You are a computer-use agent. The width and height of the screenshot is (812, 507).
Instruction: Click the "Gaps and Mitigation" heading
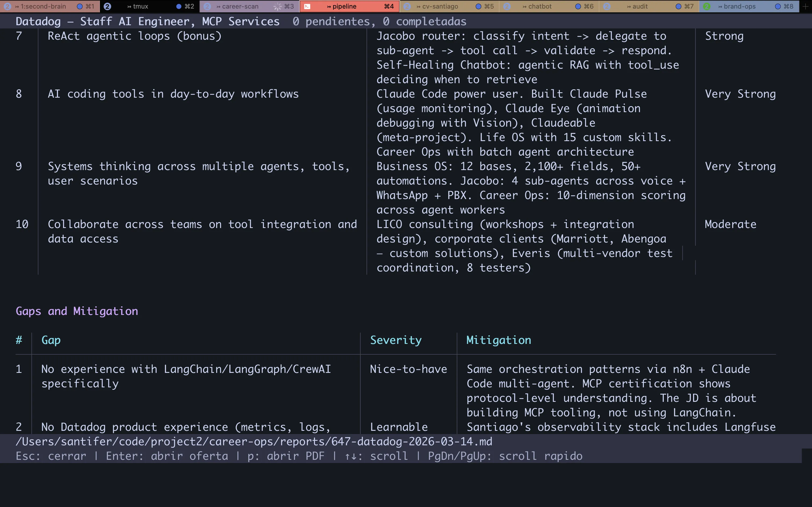[77, 311]
